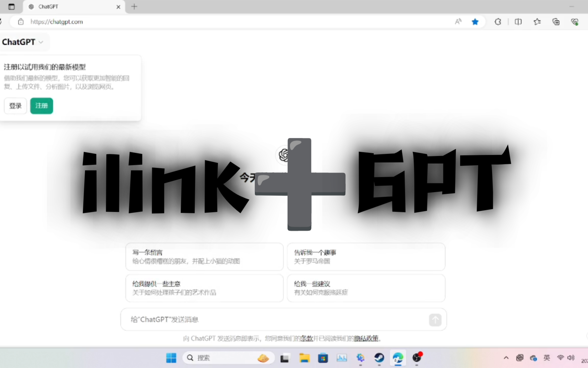The image size is (588, 368).
Task: Open Task View on taskbar
Action: point(284,358)
